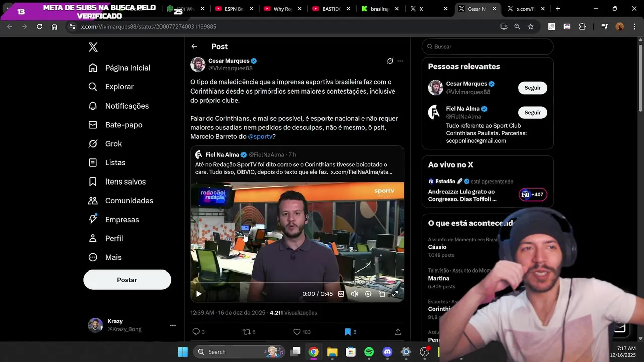Click the X logo in sidebar
This screenshot has width=644, height=362.
(x=93, y=47)
